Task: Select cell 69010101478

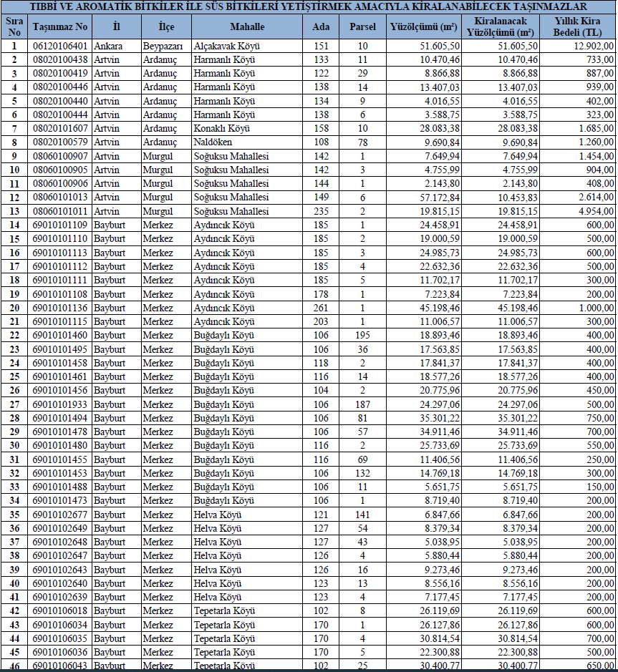Action: tap(60, 432)
